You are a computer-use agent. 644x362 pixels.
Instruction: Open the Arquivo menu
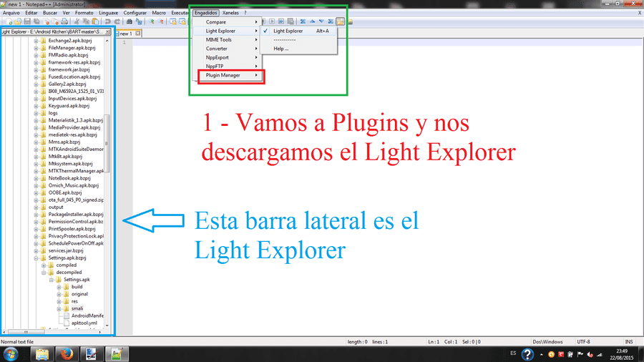click(11, 13)
